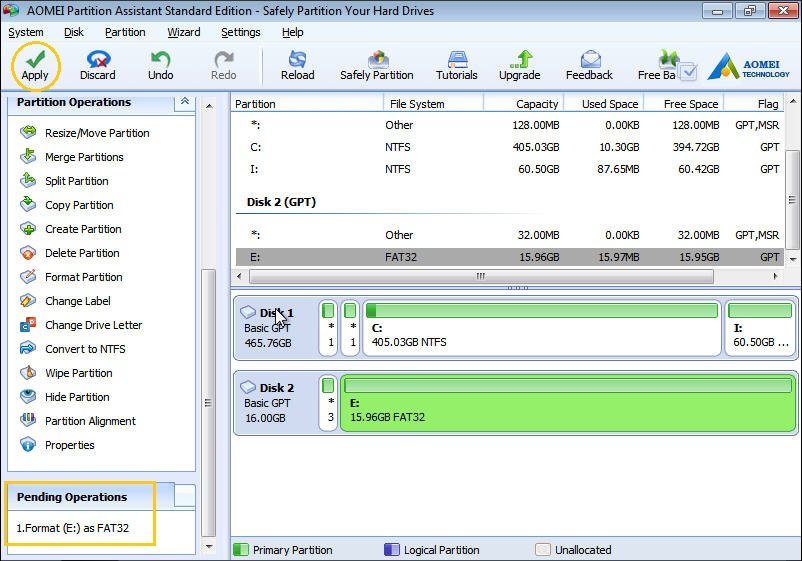Select Disk 2 Basic GPT in disk map
This screenshot has width=802, height=561.
[x=276, y=403]
